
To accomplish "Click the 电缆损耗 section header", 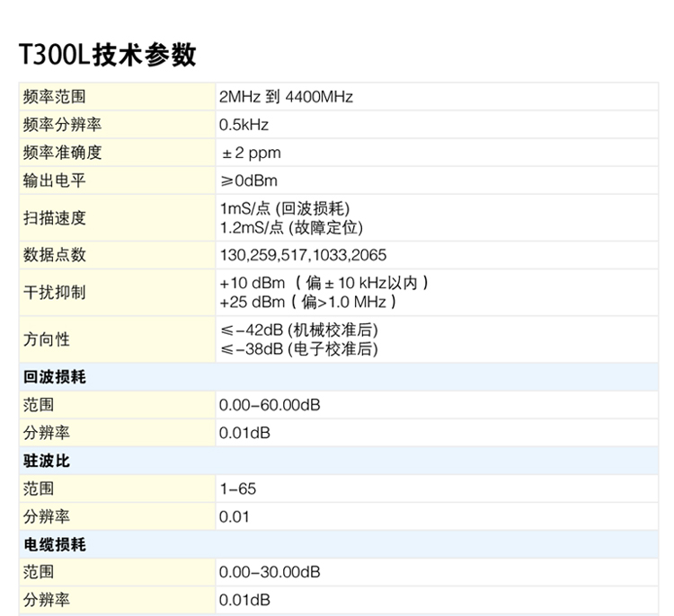I will click(55, 544).
